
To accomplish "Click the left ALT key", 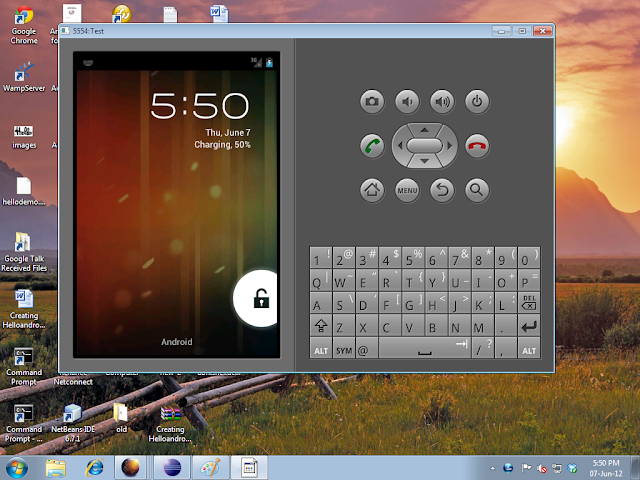I will click(x=321, y=349).
